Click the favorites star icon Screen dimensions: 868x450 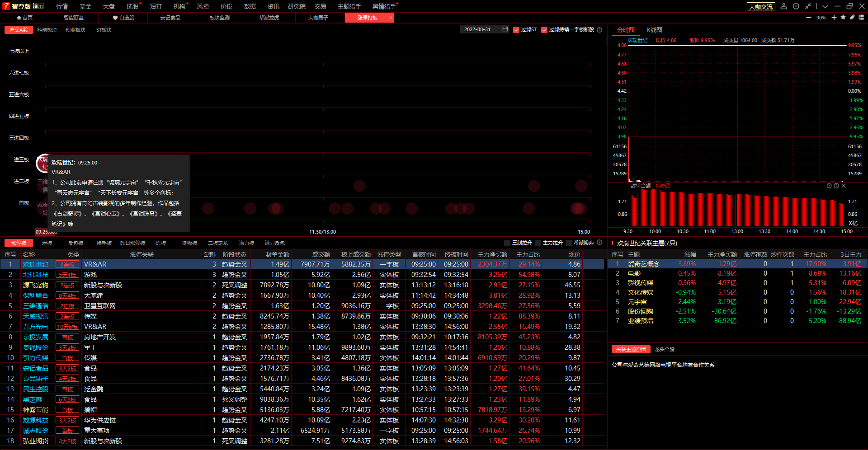tap(843, 17)
